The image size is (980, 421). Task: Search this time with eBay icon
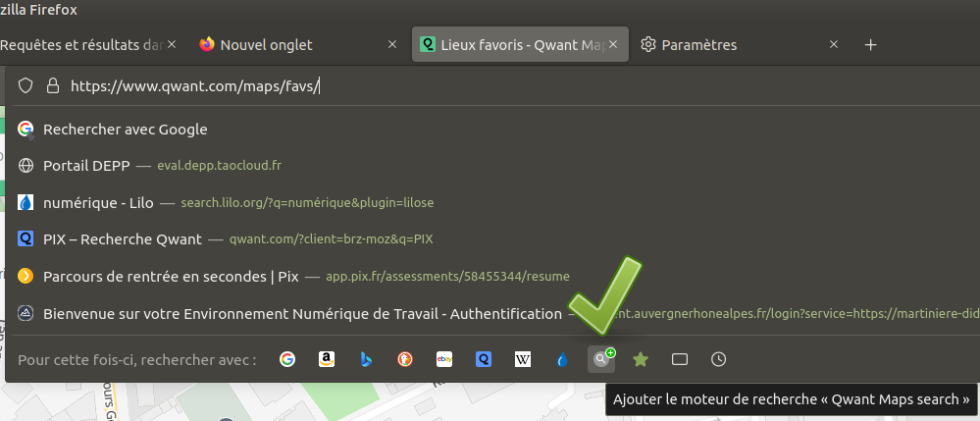[x=444, y=359]
